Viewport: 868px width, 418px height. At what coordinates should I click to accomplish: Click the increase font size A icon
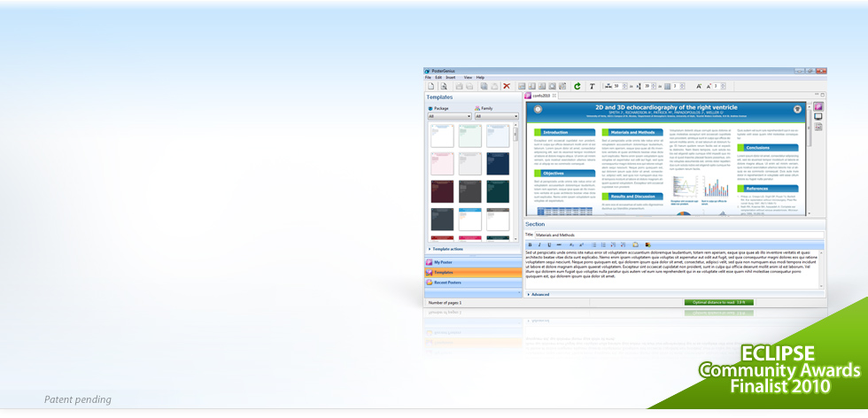click(x=699, y=86)
